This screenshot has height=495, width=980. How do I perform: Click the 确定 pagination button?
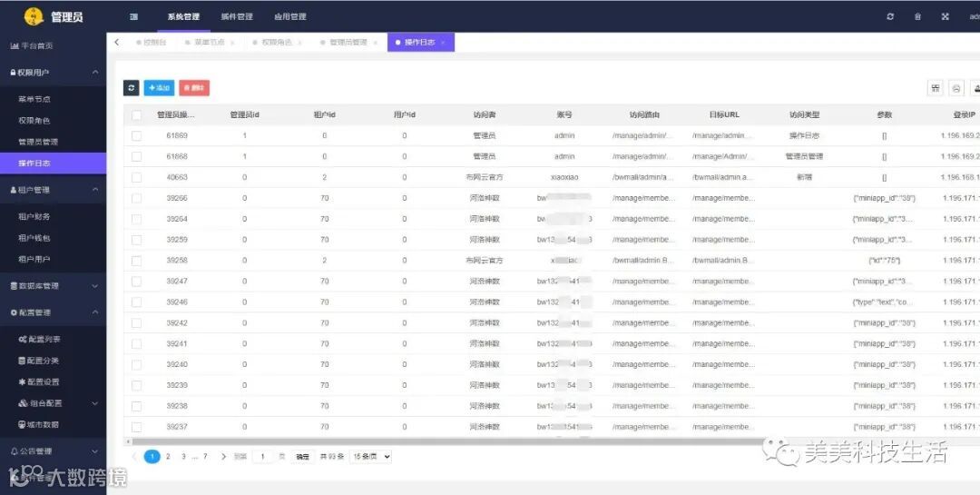[x=302, y=457]
